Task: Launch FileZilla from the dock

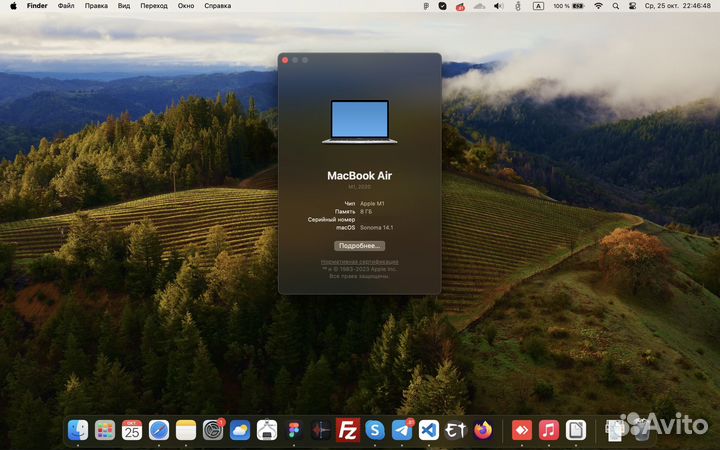Action: click(x=348, y=430)
